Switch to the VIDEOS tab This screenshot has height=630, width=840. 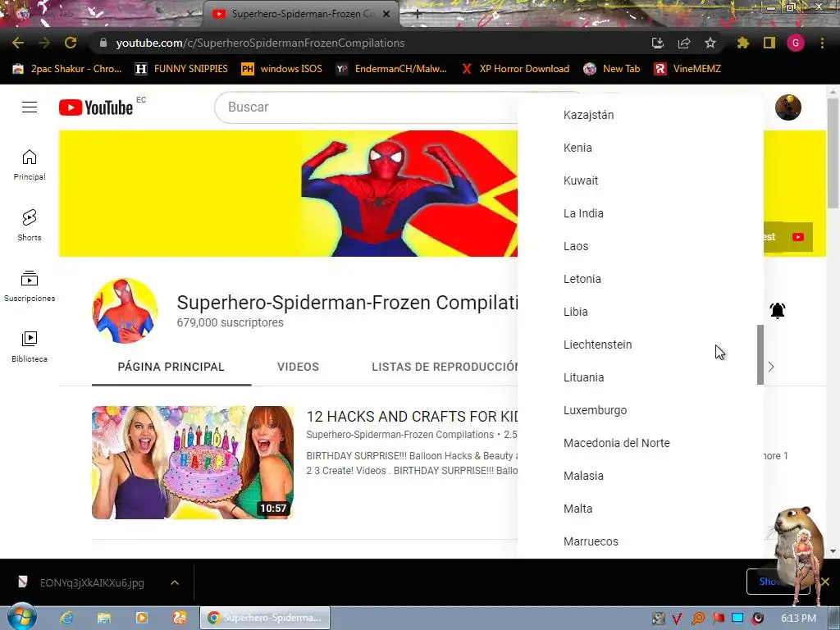(298, 367)
